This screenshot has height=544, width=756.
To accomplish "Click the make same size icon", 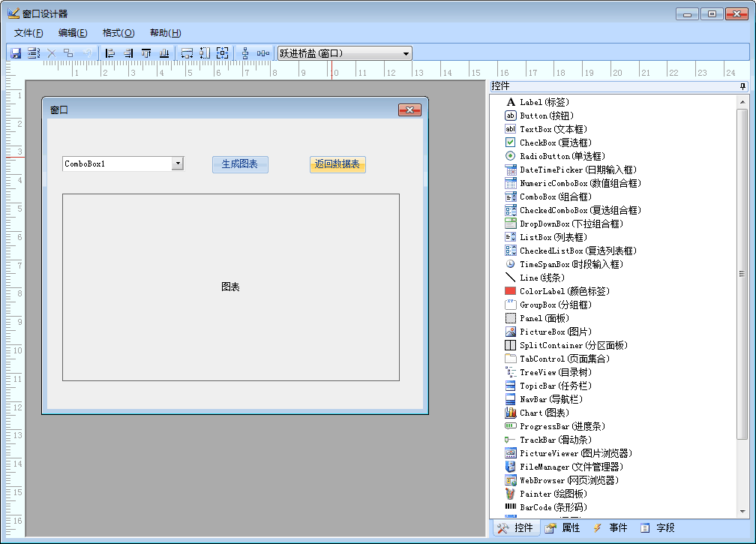I will click(222, 53).
